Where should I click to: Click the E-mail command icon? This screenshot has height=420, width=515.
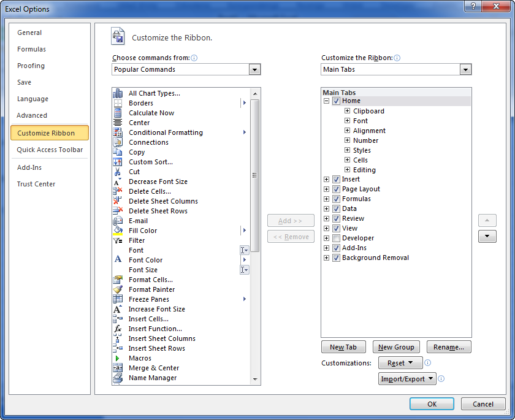[x=118, y=221]
